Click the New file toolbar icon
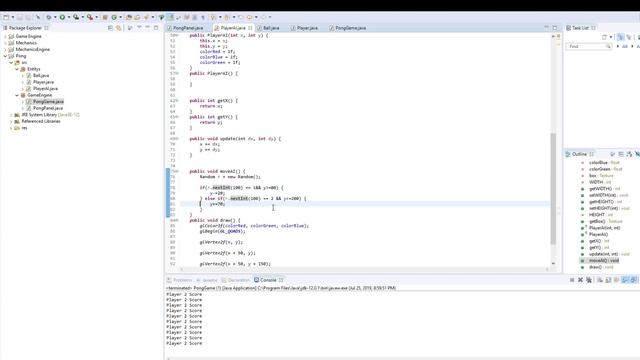Viewport: 640px width, 360px height. [x=6, y=17]
